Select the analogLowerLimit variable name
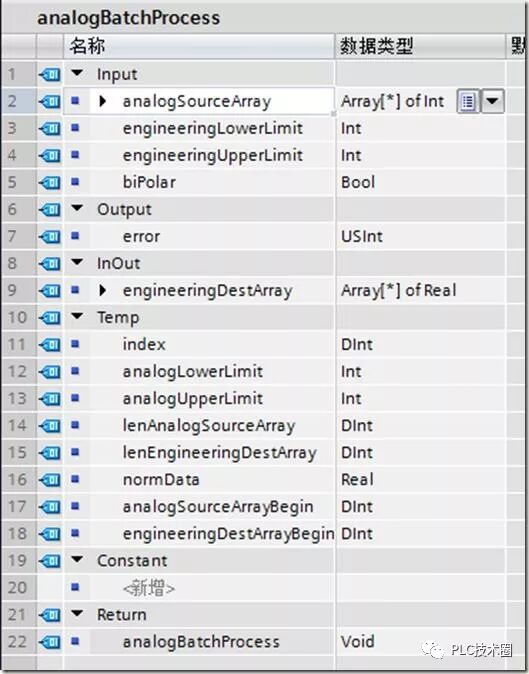529x674 pixels. [x=193, y=372]
